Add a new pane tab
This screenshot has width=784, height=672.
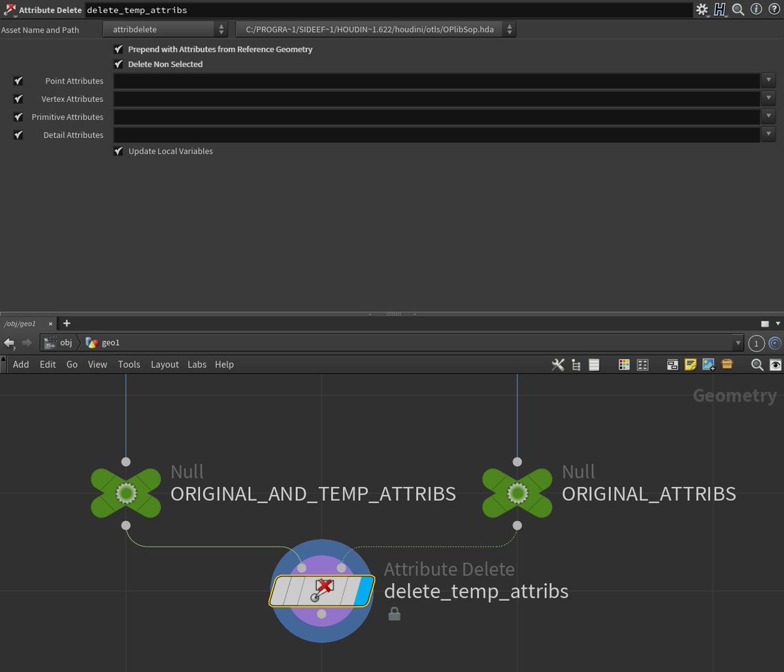(67, 323)
